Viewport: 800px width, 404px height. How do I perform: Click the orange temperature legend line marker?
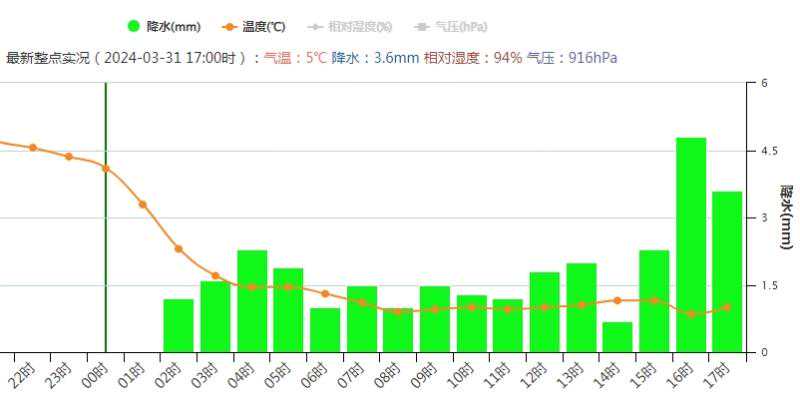coord(230,26)
